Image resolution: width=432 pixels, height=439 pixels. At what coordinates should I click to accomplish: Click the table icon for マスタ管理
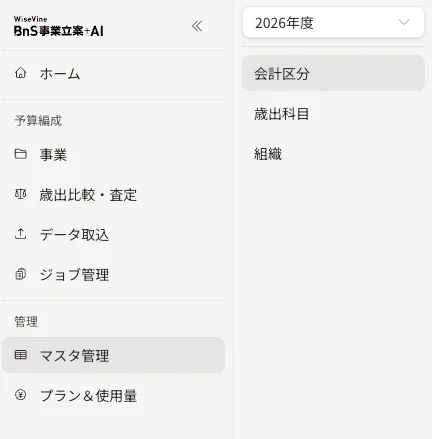pos(20,355)
